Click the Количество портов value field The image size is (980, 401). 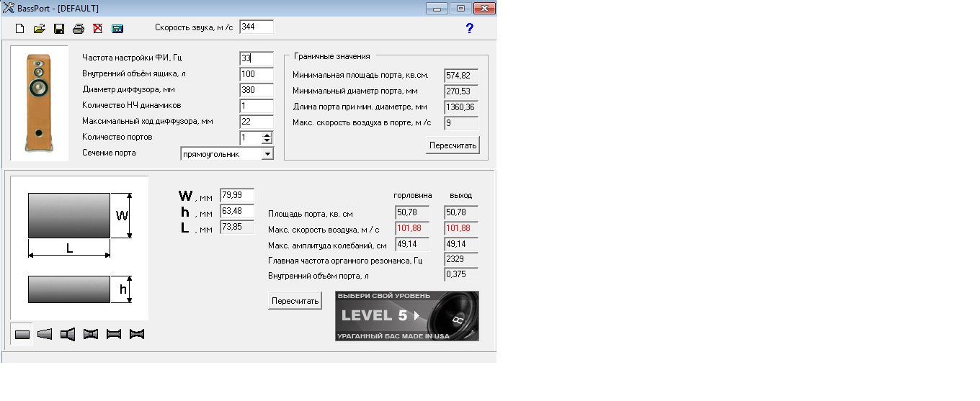[251, 138]
